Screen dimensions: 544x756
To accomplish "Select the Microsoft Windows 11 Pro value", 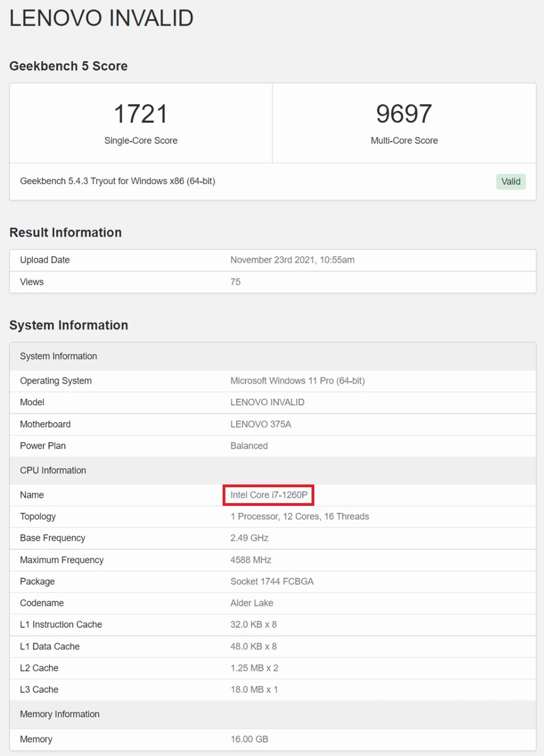I will [297, 381].
